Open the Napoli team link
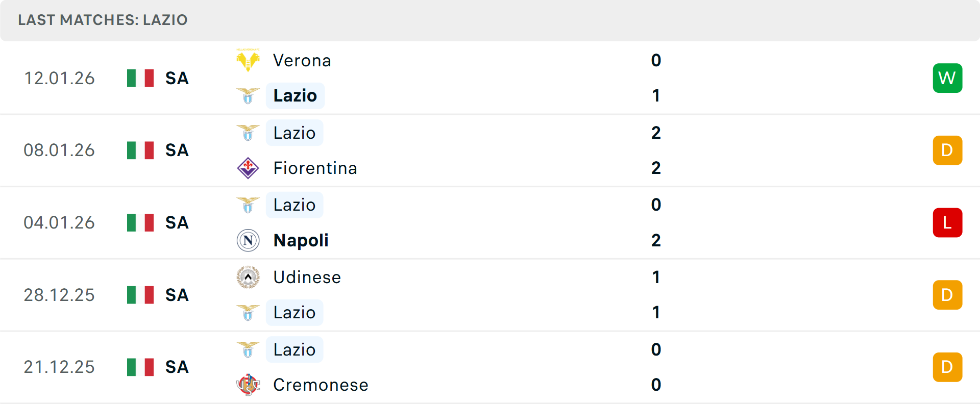 (301, 240)
